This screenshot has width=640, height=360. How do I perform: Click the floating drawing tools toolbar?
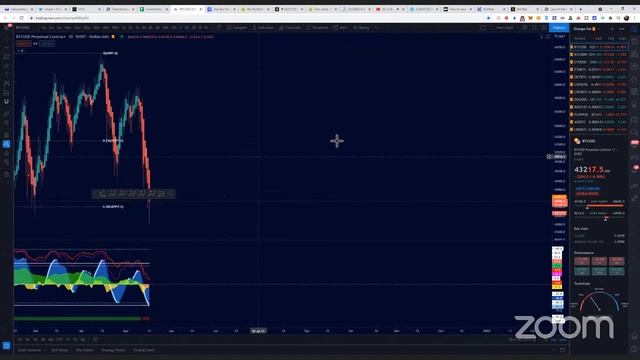tap(133, 194)
